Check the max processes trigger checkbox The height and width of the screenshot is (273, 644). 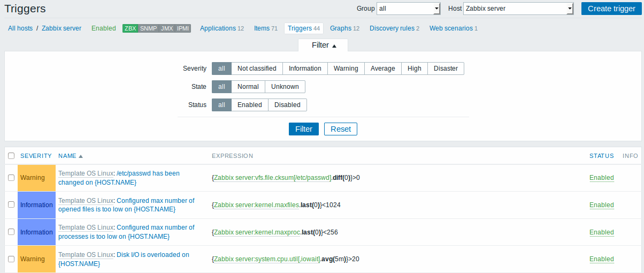[11, 232]
